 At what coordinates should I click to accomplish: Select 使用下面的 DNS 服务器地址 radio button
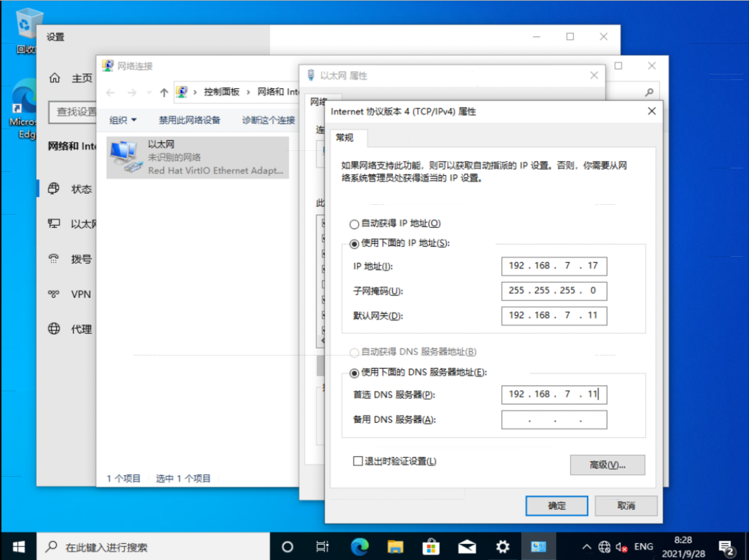(x=354, y=373)
